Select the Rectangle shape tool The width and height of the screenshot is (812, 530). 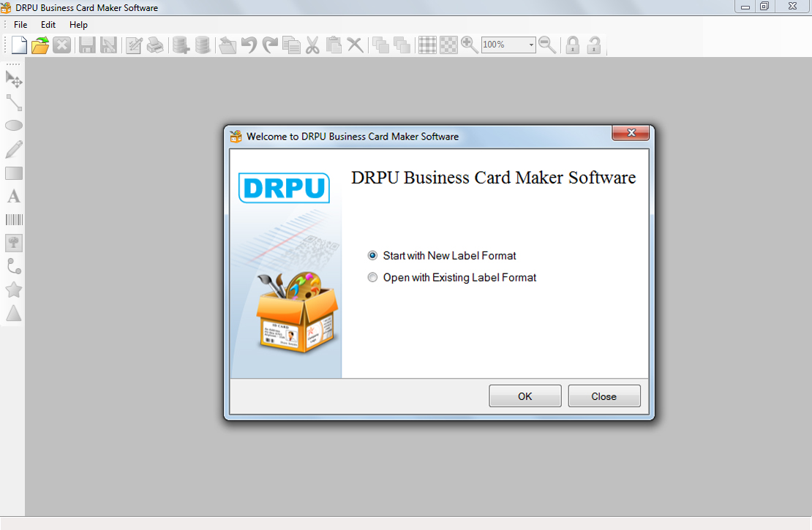pos(14,173)
